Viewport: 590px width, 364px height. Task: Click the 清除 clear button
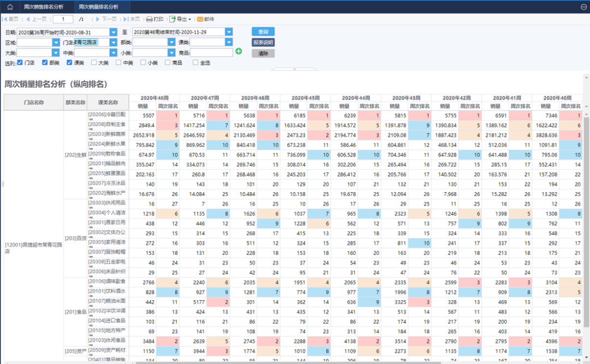coord(263,53)
